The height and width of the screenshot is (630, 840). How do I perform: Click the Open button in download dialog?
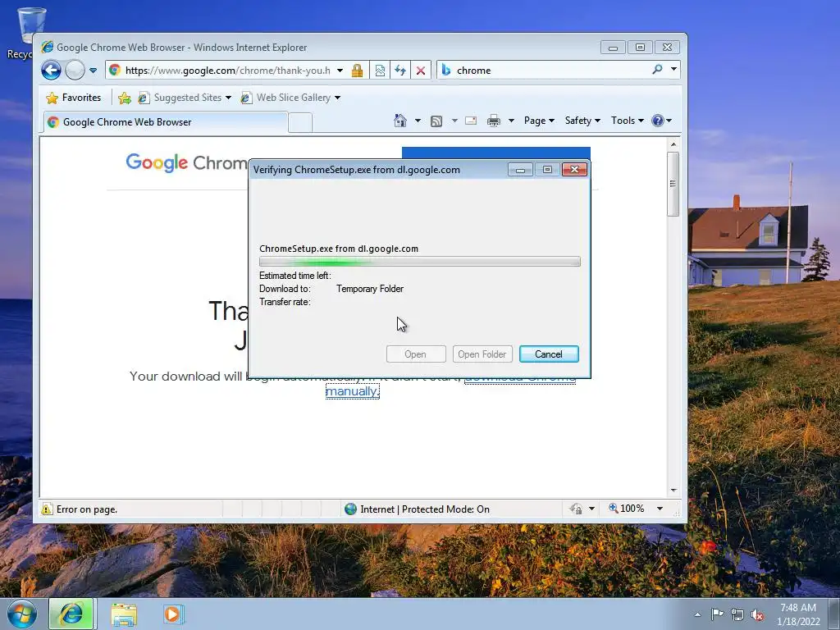[x=416, y=354]
